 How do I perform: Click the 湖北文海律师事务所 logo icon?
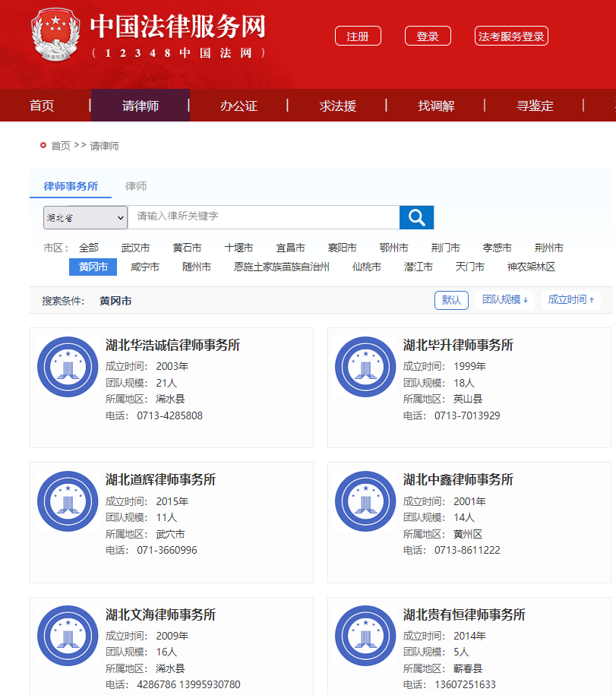68,636
